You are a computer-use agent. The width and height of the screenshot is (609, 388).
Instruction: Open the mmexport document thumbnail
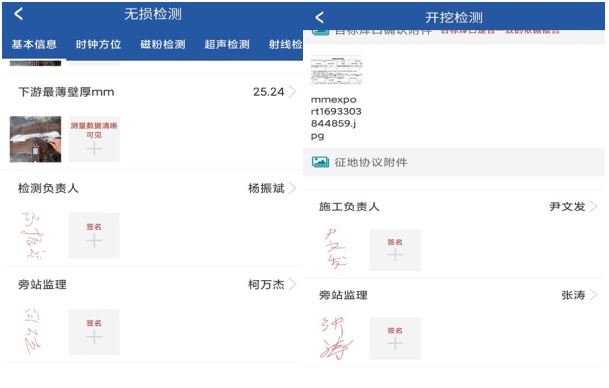[336, 70]
